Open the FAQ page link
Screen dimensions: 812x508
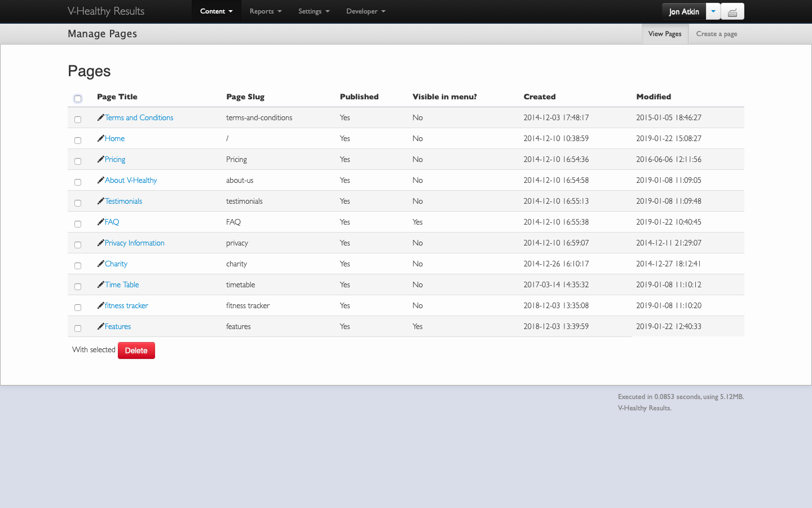coord(112,222)
